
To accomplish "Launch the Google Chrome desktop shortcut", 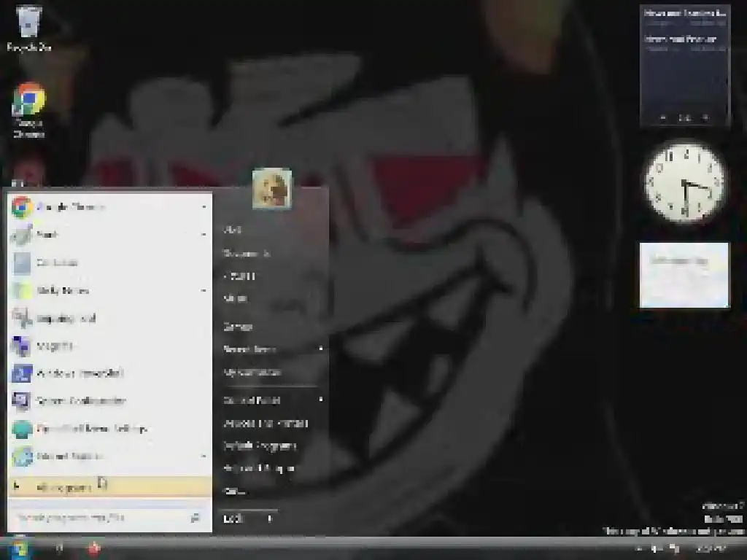I will point(28,111).
